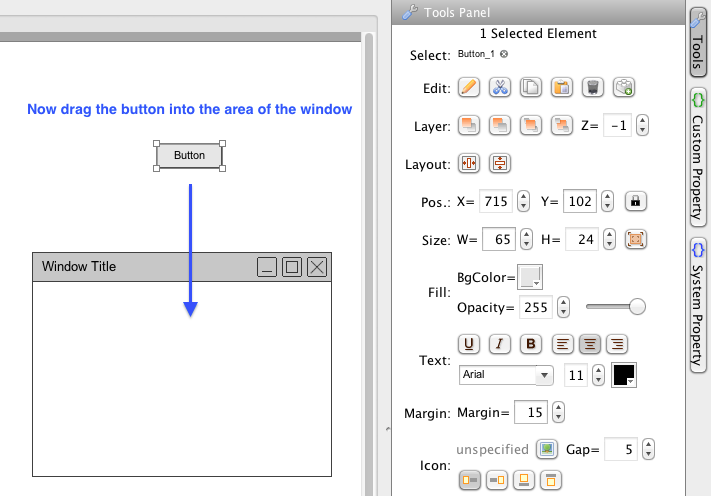711x496 pixels.
Task: Click the fit-size icon beside the H field
Action: coord(634,239)
